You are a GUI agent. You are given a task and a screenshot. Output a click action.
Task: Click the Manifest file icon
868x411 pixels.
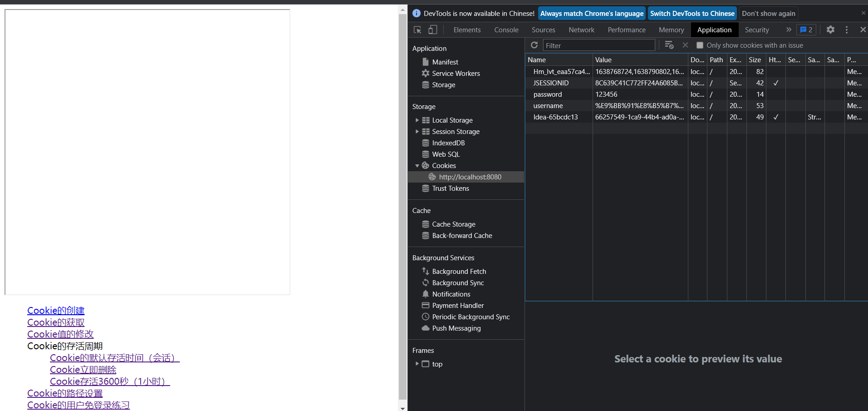coord(426,62)
